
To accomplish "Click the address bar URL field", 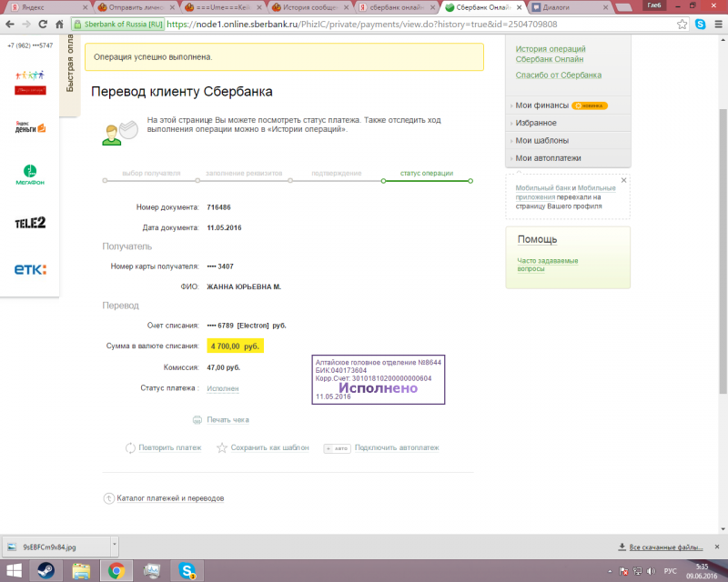I will click(x=362, y=25).
